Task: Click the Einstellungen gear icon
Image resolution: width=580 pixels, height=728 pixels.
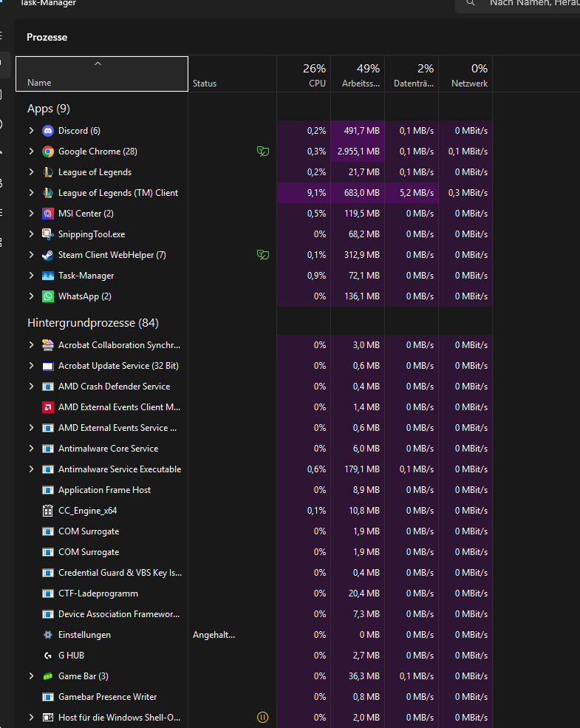Action: [x=48, y=635]
